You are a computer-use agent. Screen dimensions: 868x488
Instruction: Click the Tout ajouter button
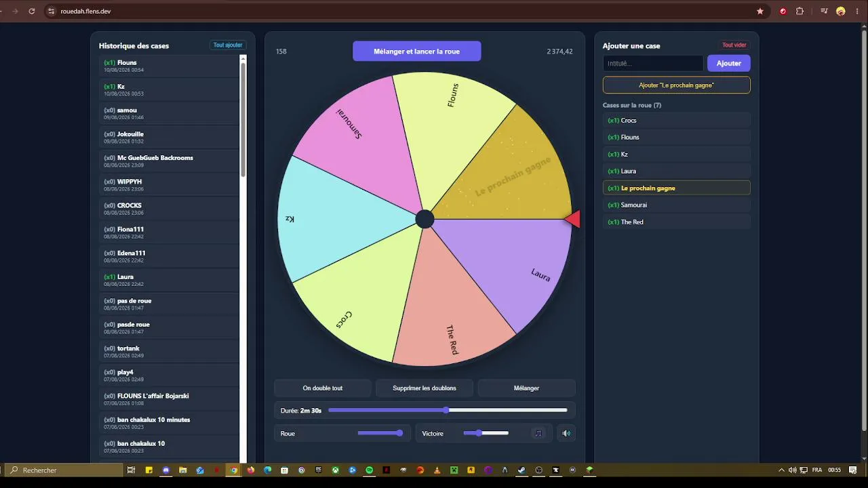click(x=228, y=45)
